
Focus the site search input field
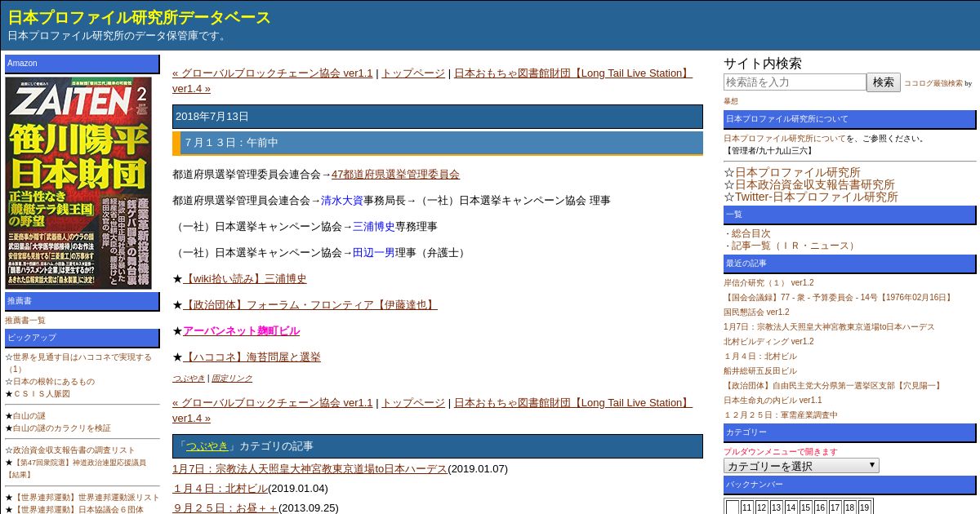[x=795, y=82]
